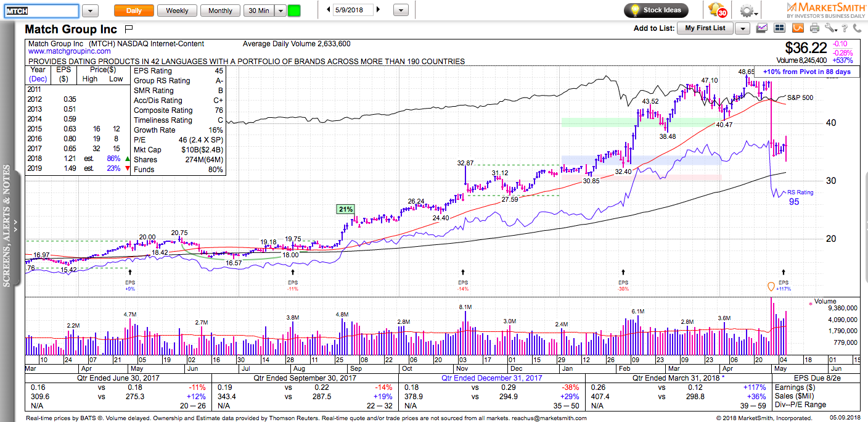Click the 'EPS Due 8/2e' label
Image resolution: width=868 pixels, height=422 pixels.
point(819,378)
